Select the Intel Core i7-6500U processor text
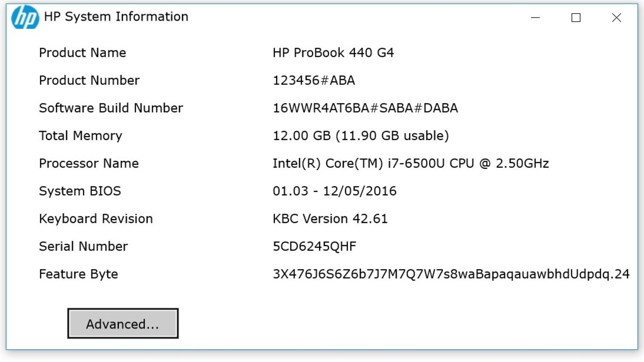Image resolution: width=644 pixels, height=362 pixels. point(412,164)
